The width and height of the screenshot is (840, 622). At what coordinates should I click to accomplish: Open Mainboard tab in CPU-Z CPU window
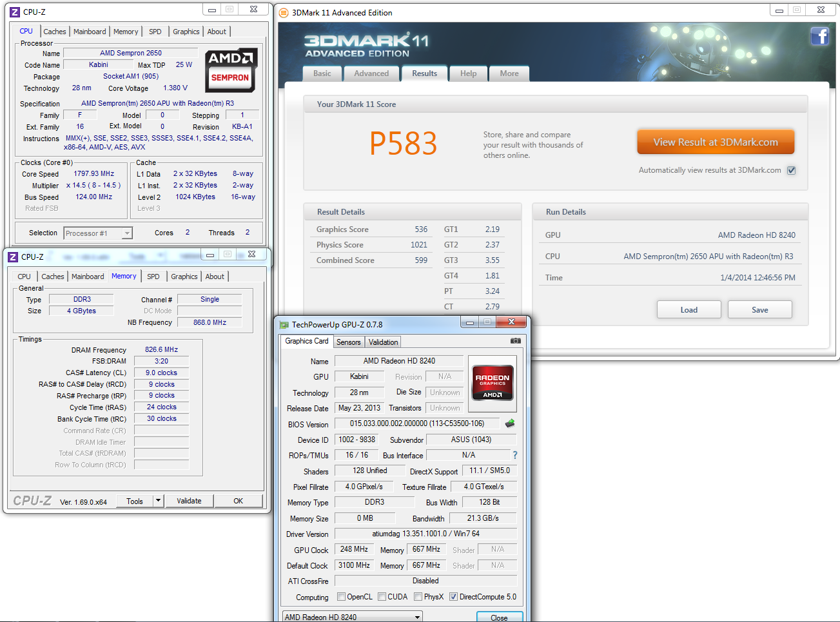(x=90, y=32)
